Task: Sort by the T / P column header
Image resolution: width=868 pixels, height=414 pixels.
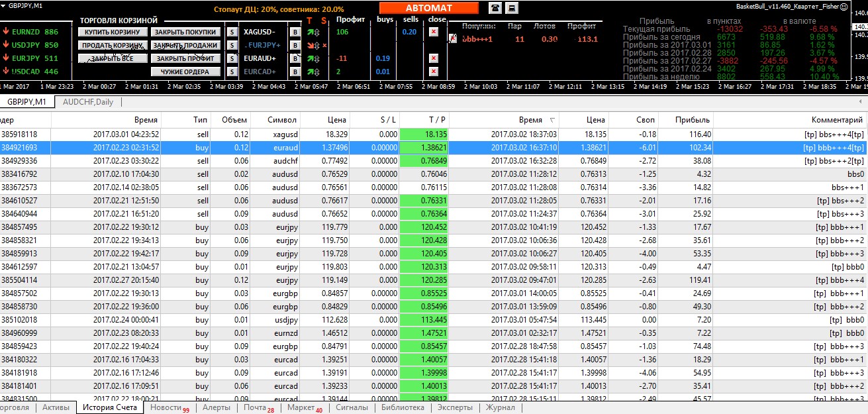Action: 424,120
